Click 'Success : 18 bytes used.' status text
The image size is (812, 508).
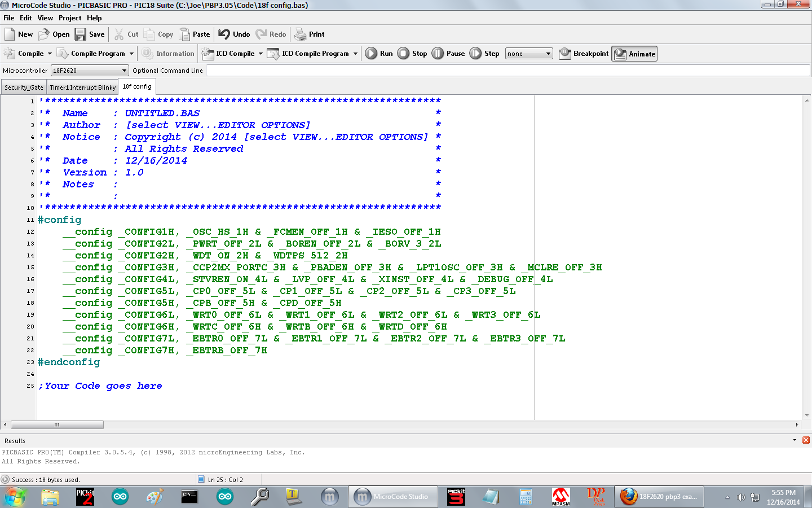46,480
